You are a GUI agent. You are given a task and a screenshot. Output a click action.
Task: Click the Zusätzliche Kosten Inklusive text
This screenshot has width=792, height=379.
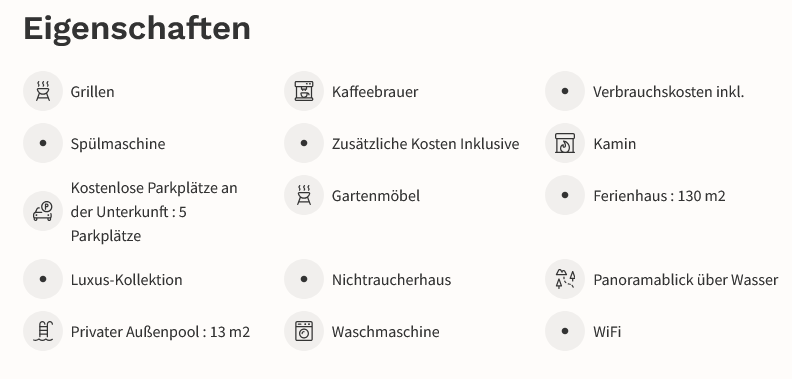tap(425, 144)
